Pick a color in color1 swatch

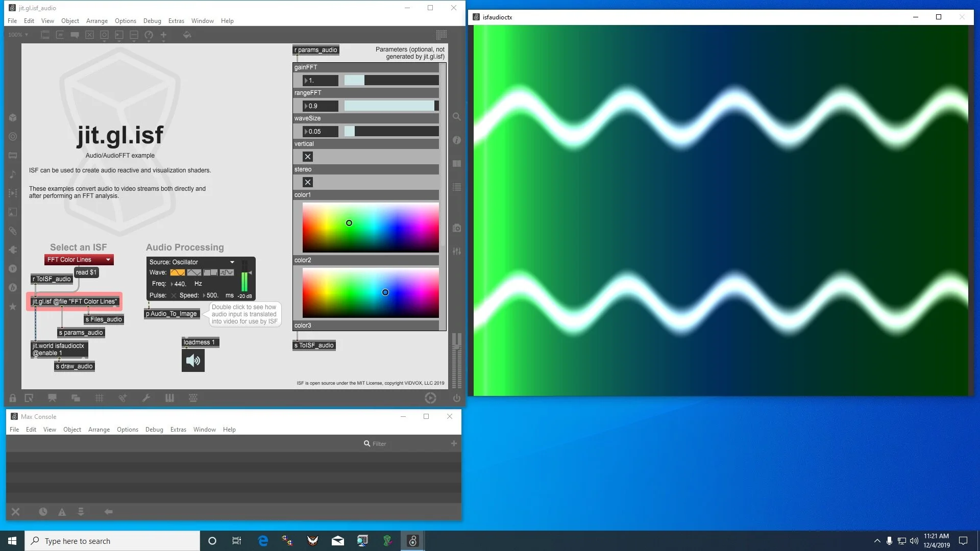371,228
